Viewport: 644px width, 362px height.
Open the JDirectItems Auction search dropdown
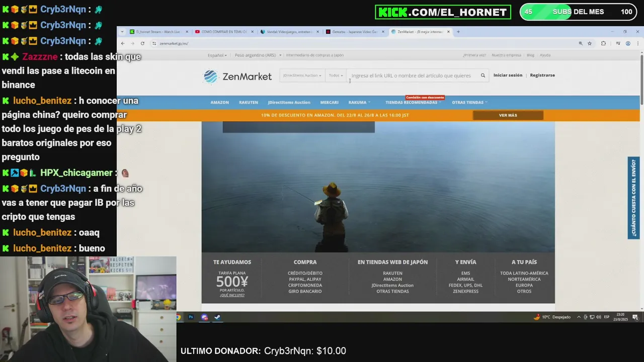[302, 75]
